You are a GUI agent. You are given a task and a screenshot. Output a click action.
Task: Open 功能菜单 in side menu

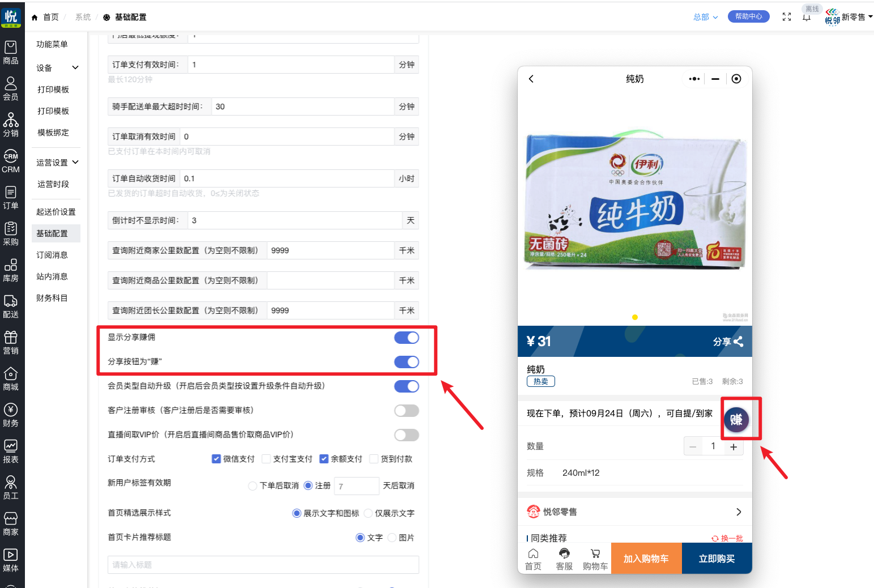coord(52,44)
